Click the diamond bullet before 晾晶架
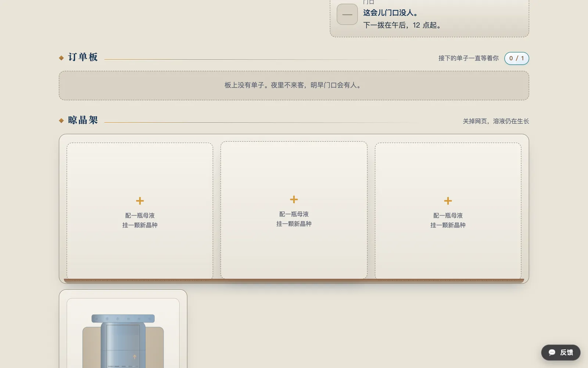The height and width of the screenshot is (368, 588). [x=61, y=121]
